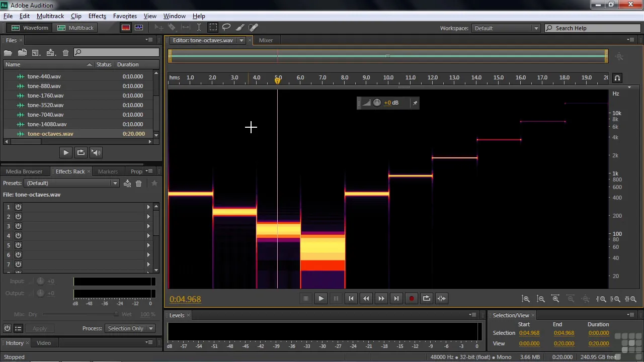Click the Import File icon in Files panel
This screenshot has height=362, width=644.
click(22, 52)
